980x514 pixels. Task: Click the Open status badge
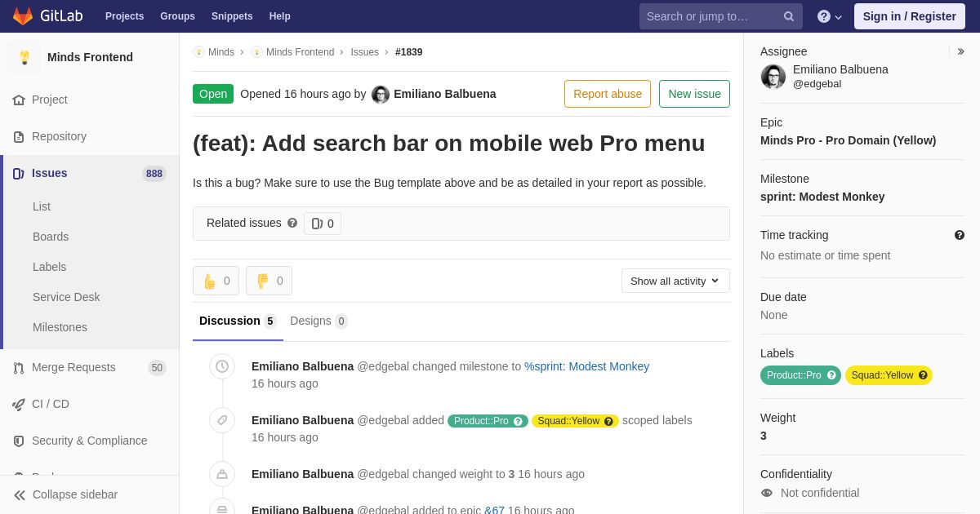tap(213, 94)
